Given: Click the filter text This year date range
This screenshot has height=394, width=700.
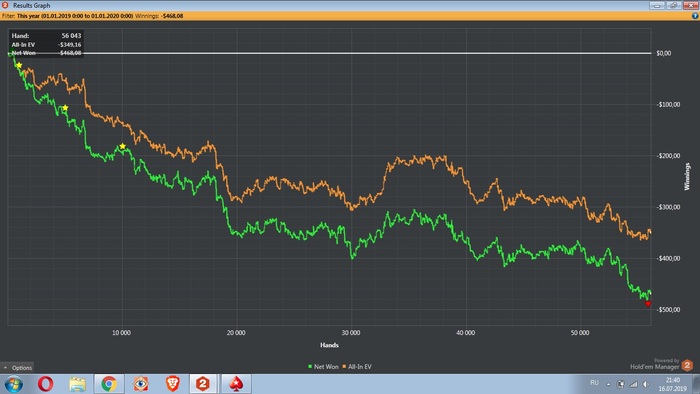Looking at the screenshot, I should (75, 16).
